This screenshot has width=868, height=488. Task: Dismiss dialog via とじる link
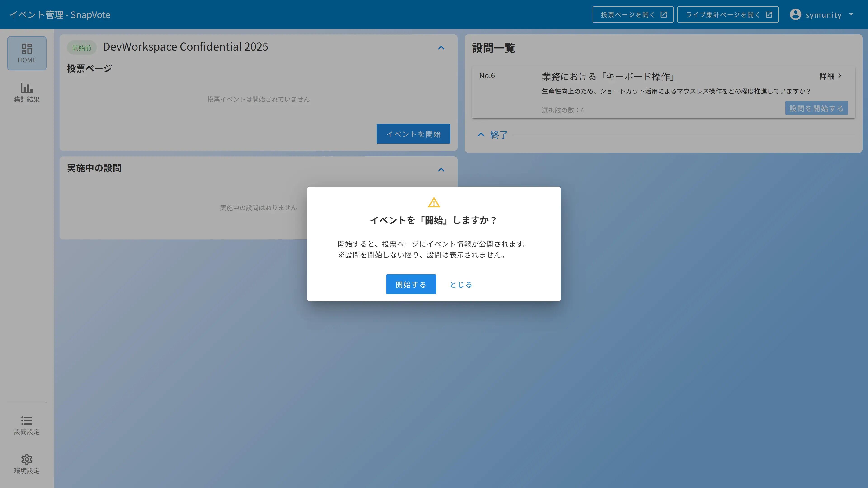[461, 284]
